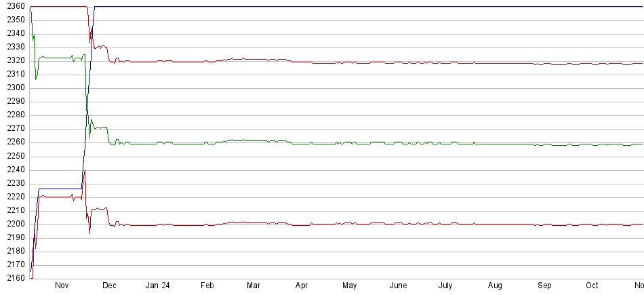Click the lower red line above the Apr label
Viewport: 644px width, 295px height.
pyautogui.click(x=302, y=224)
